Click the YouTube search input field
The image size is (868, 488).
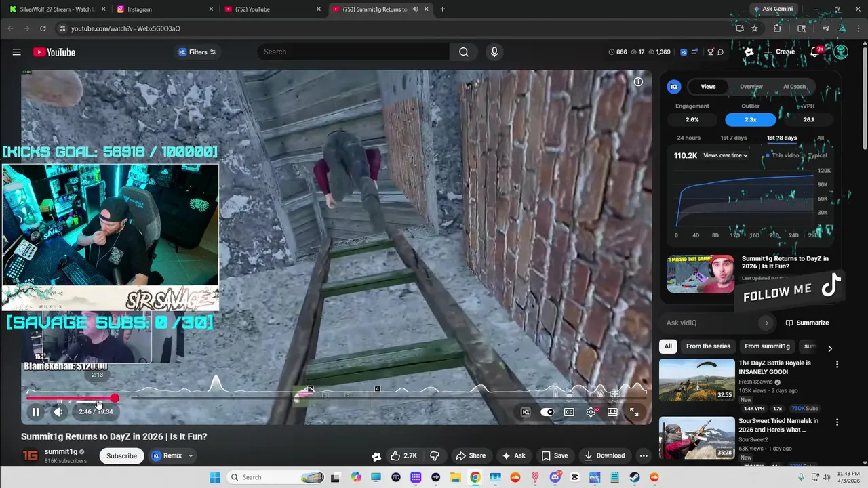click(353, 52)
